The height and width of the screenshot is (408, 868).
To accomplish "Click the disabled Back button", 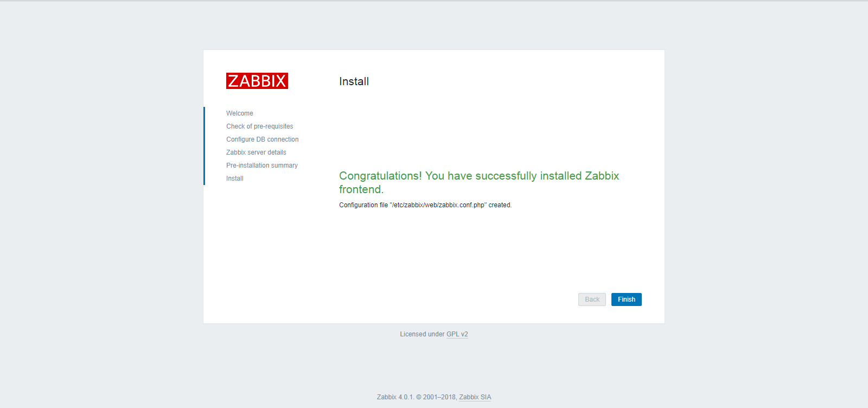I will click(592, 299).
